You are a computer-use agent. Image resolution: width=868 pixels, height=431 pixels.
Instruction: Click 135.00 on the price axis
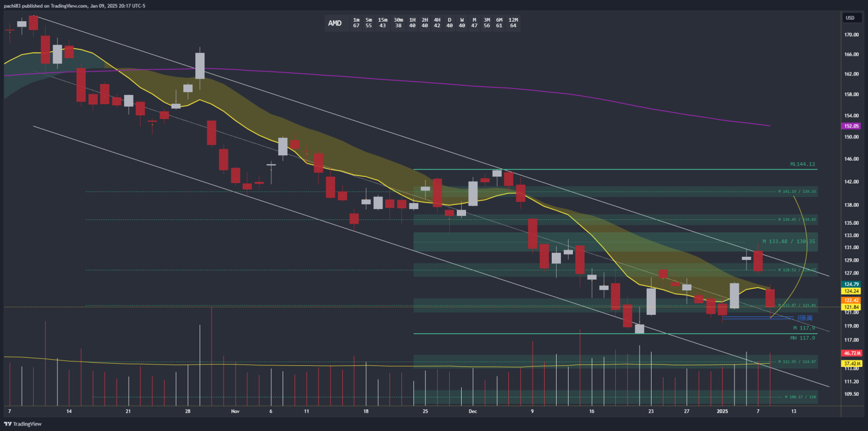(851, 223)
